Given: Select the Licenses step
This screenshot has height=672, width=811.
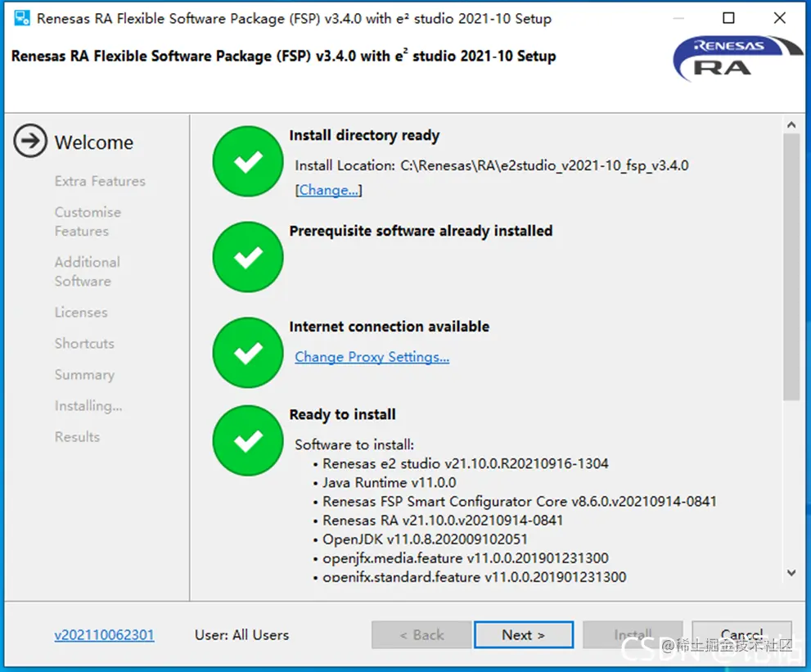Looking at the screenshot, I should [x=81, y=313].
